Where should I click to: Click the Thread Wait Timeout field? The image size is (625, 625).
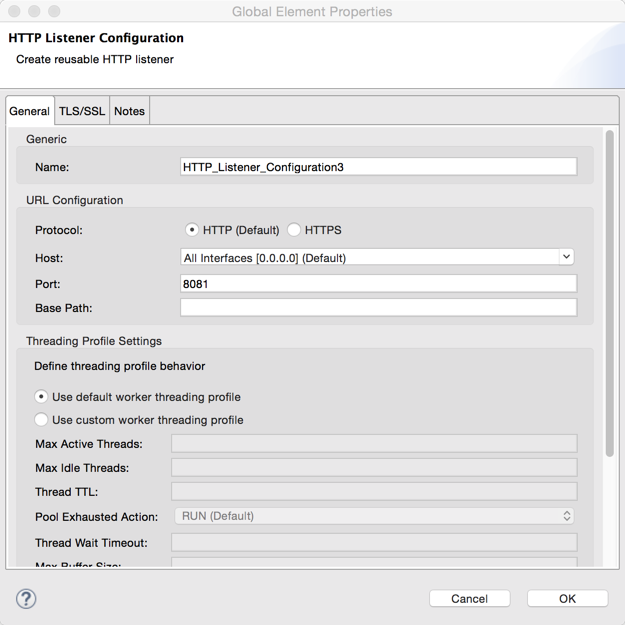(374, 542)
